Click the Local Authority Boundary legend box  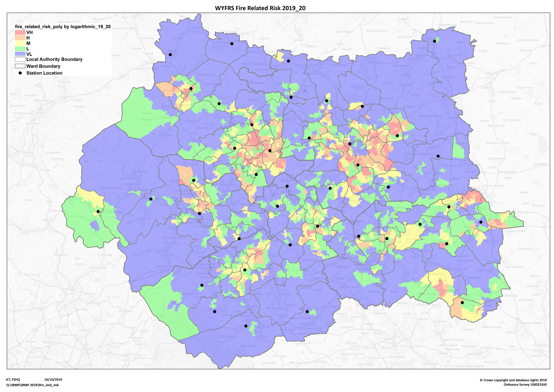20,59
